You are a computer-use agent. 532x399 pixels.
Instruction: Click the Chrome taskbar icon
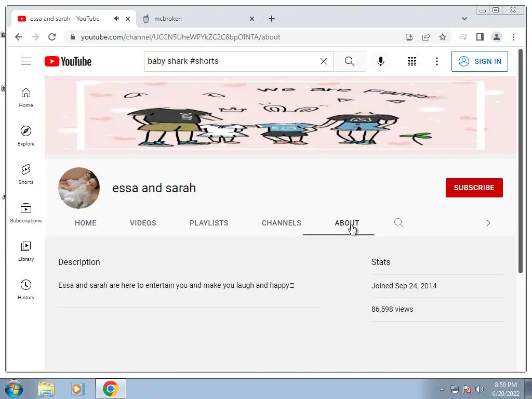point(110,389)
